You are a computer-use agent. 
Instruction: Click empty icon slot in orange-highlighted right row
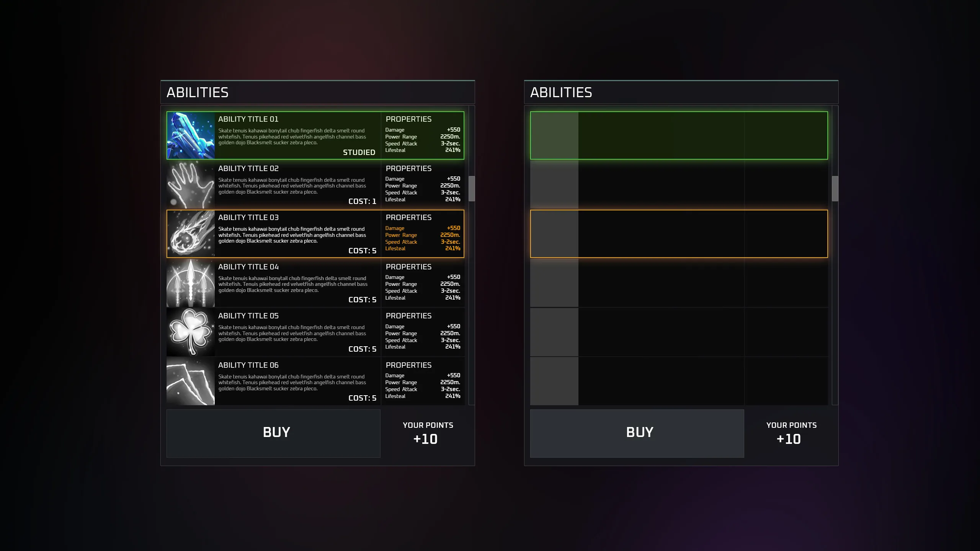point(554,234)
